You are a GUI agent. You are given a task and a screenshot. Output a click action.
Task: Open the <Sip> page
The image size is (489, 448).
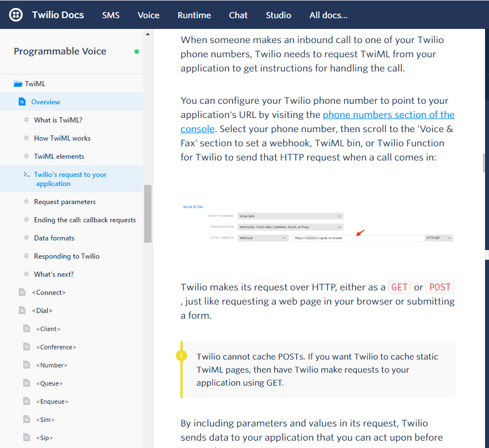(x=45, y=437)
